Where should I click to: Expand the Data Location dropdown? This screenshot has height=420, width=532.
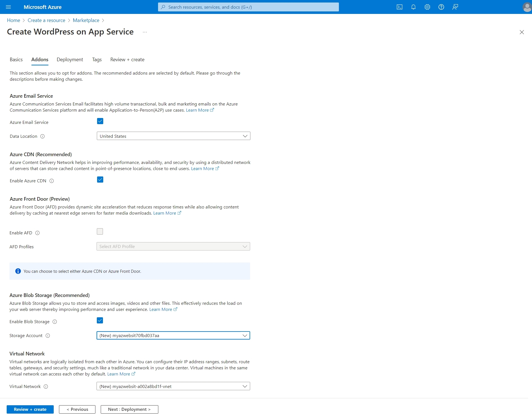point(173,136)
